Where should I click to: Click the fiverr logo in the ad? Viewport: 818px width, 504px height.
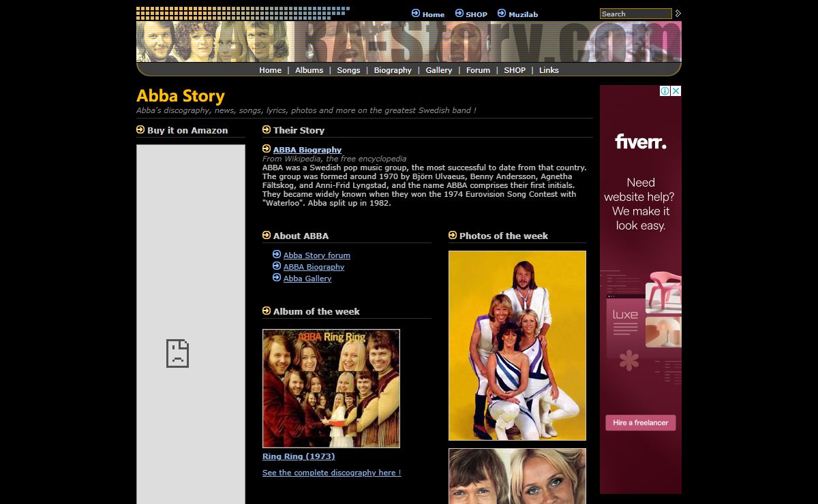[x=641, y=142]
